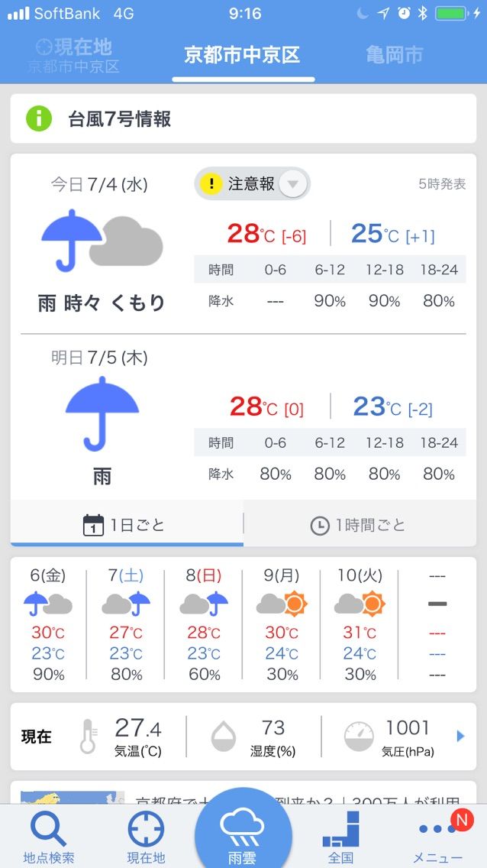Switch forecast view to 1日ごと
The image size is (487, 868).
click(127, 524)
